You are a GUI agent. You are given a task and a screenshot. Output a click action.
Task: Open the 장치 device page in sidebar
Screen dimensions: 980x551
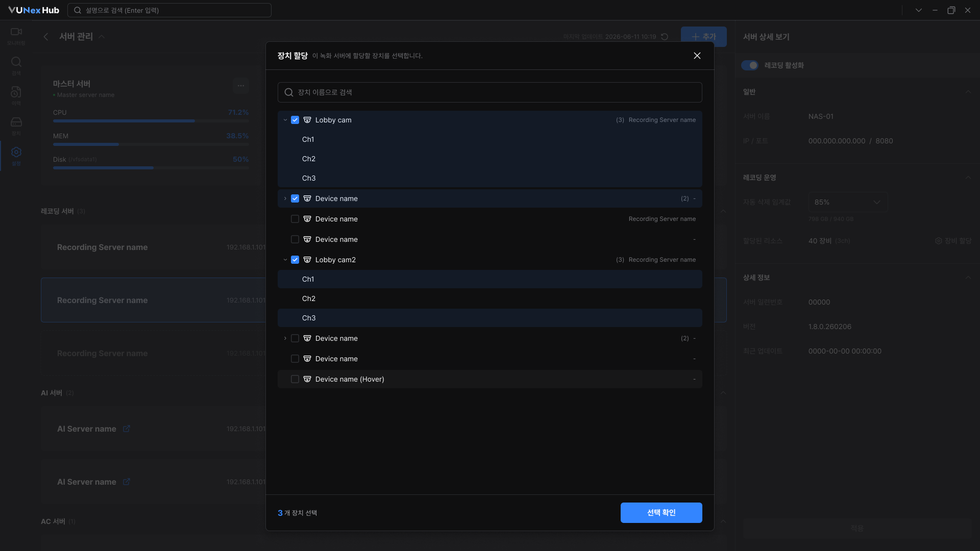(x=16, y=126)
